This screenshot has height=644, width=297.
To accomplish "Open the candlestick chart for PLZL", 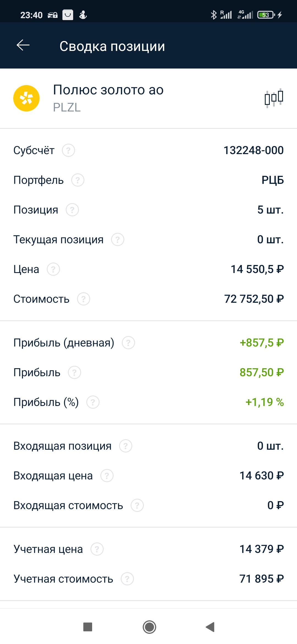I will (x=274, y=98).
